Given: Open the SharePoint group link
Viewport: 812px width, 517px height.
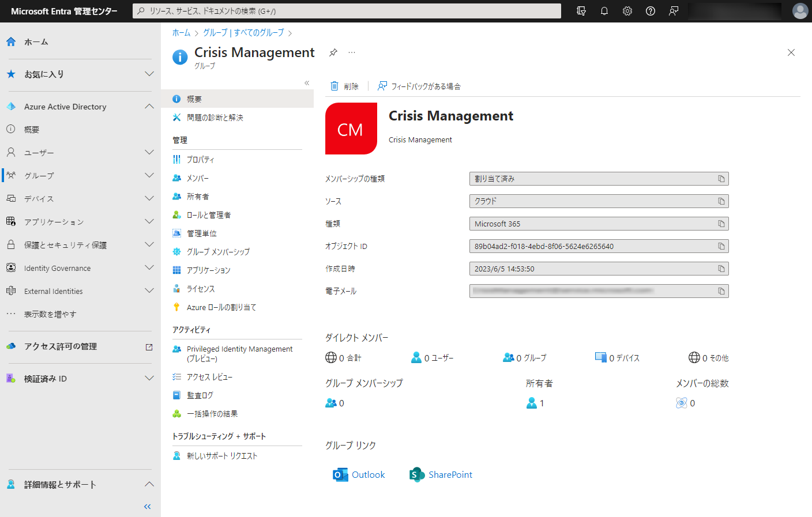Looking at the screenshot, I should click(x=441, y=475).
